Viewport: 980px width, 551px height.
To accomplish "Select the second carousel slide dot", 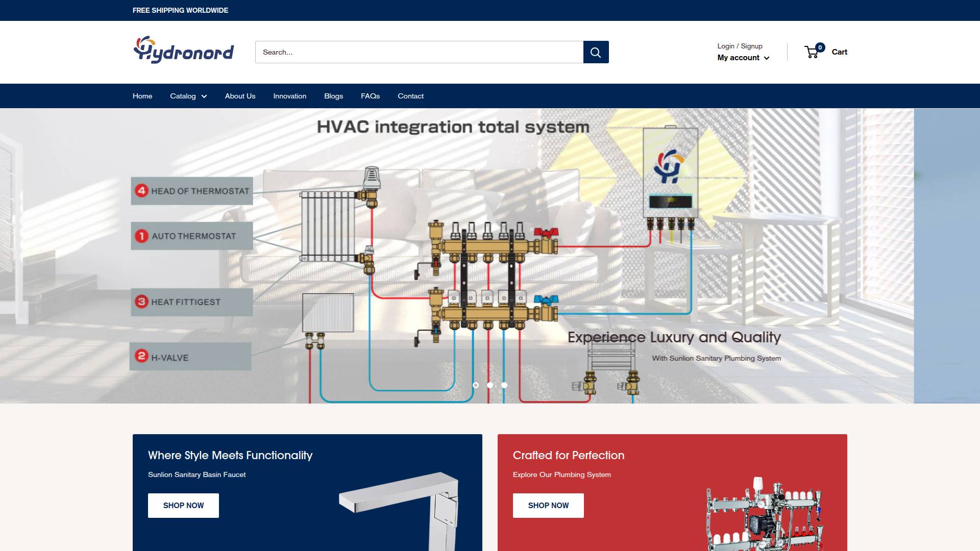I will click(x=490, y=385).
